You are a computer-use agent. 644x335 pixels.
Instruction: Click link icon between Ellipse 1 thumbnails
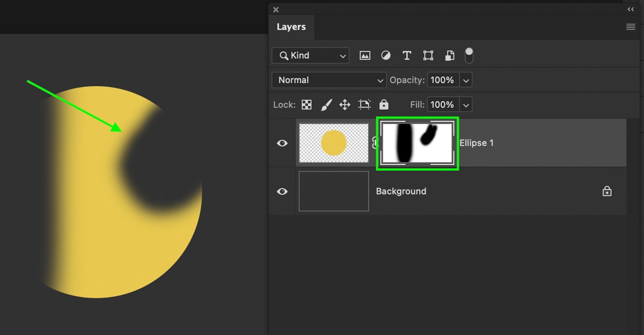[375, 143]
